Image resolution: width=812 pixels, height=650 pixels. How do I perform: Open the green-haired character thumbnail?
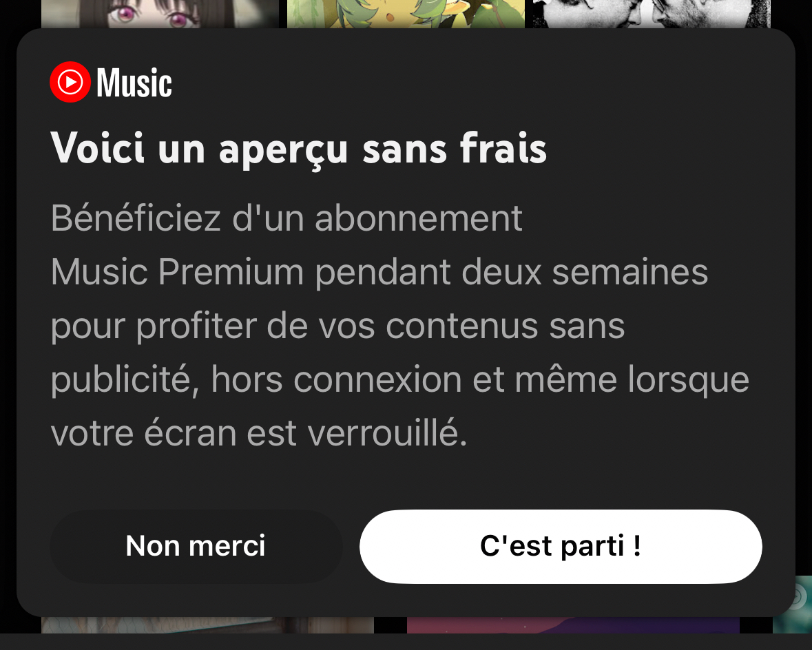(406, 14)
